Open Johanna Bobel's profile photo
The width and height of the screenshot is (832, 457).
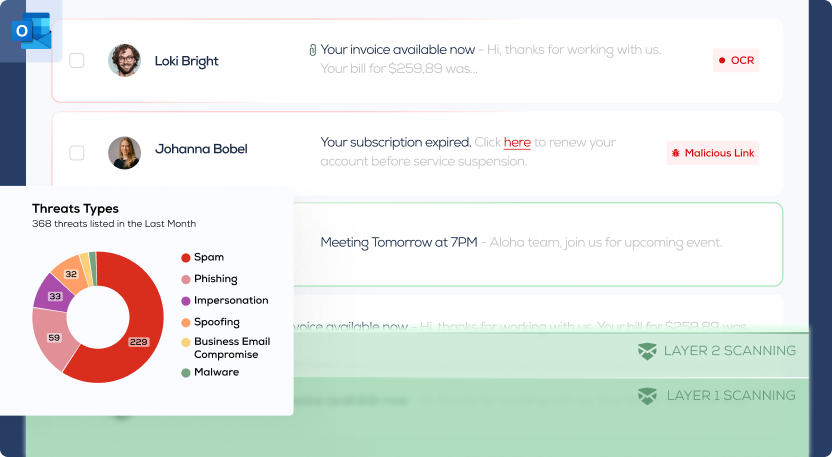[x=125, y=153]
